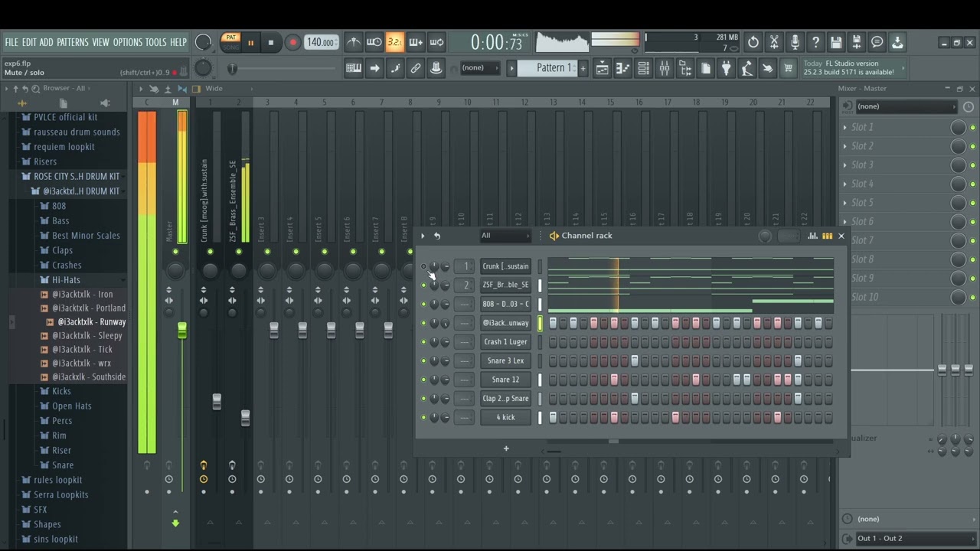Image resolution: width=980 pixels, height=551 pixels.
Task: Open the Pattern 1 selector dropdown arrow
Action: pos(512,68)
